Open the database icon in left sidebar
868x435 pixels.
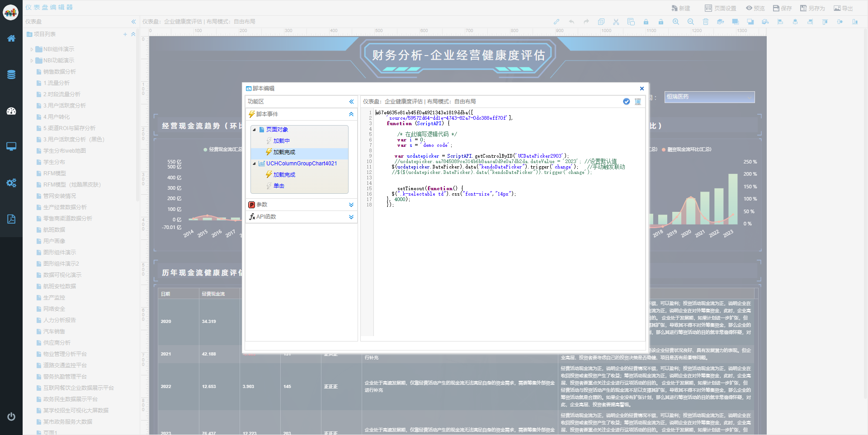click(x=11, y=75)
